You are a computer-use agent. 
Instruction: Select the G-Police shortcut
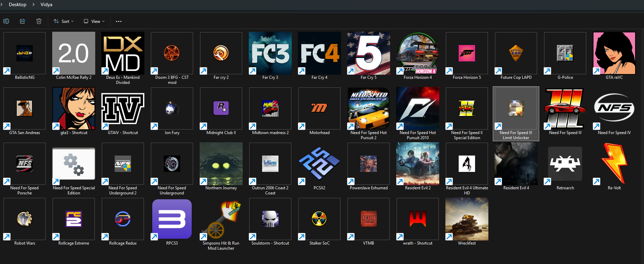(565, 53)
